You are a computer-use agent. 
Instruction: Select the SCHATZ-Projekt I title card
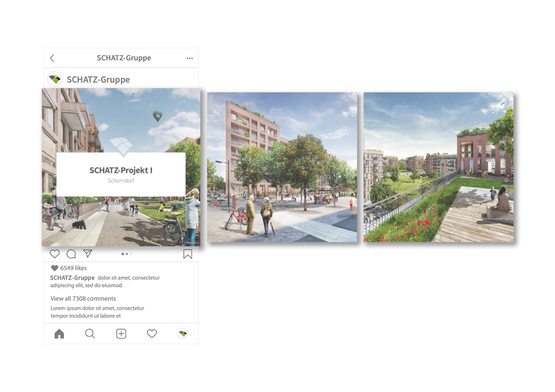(121, 175)
